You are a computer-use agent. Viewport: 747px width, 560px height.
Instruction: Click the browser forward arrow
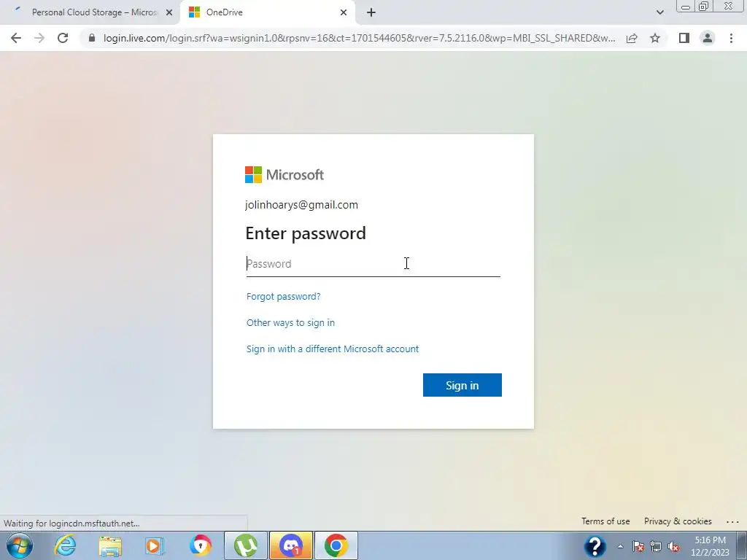click(39, 38)
